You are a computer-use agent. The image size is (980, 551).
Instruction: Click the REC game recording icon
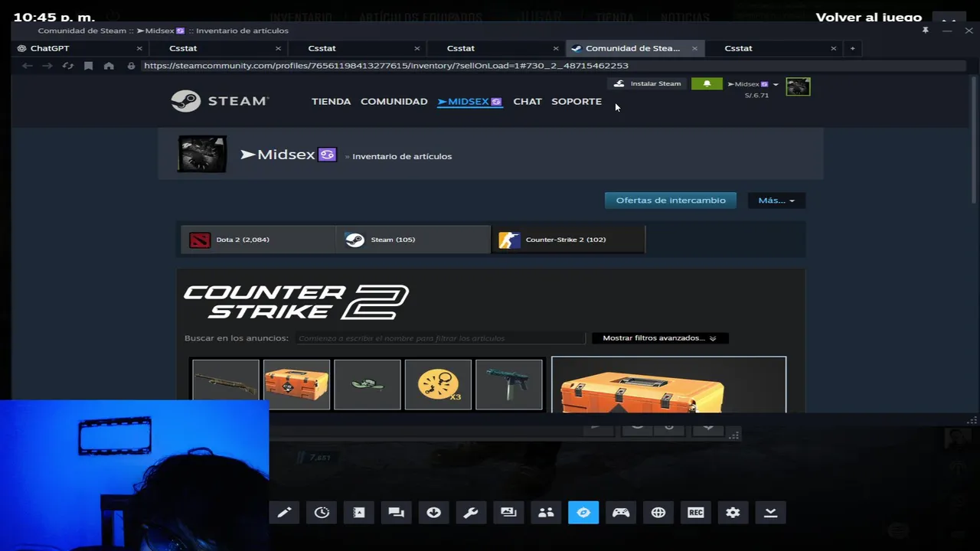[x=695, y=513]
